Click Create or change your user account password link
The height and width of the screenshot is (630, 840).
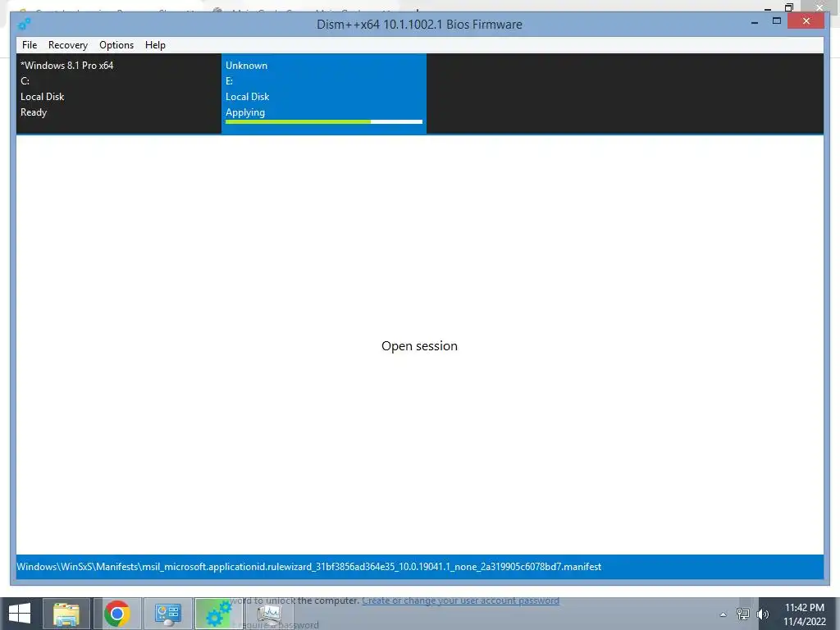click(x=461, y=600)
